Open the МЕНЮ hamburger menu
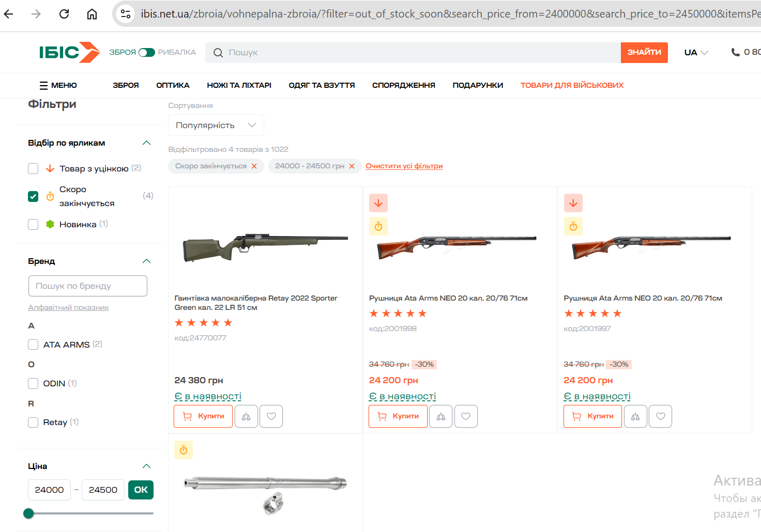Viewport: 761px width, 532px height. click(58, 85)
